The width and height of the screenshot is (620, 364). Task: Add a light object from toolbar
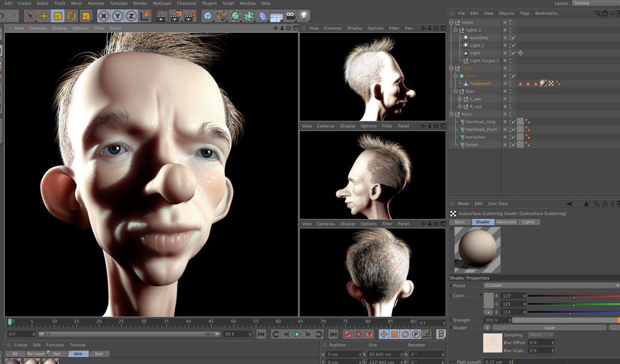[x=304, y=16]
